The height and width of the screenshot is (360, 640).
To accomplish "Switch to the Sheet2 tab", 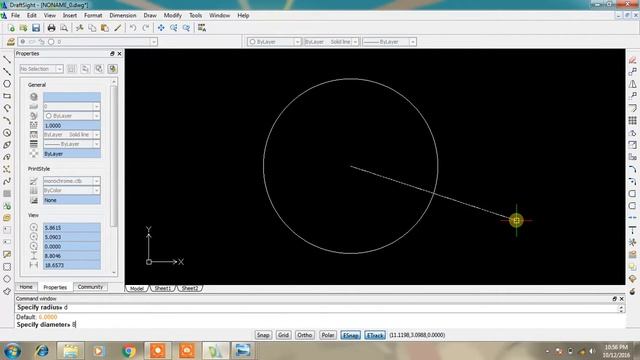I will point(190,289).
